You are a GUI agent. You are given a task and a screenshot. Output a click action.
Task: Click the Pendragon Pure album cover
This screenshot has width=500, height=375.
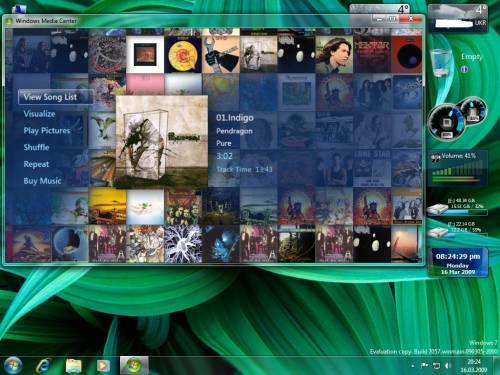162,142
